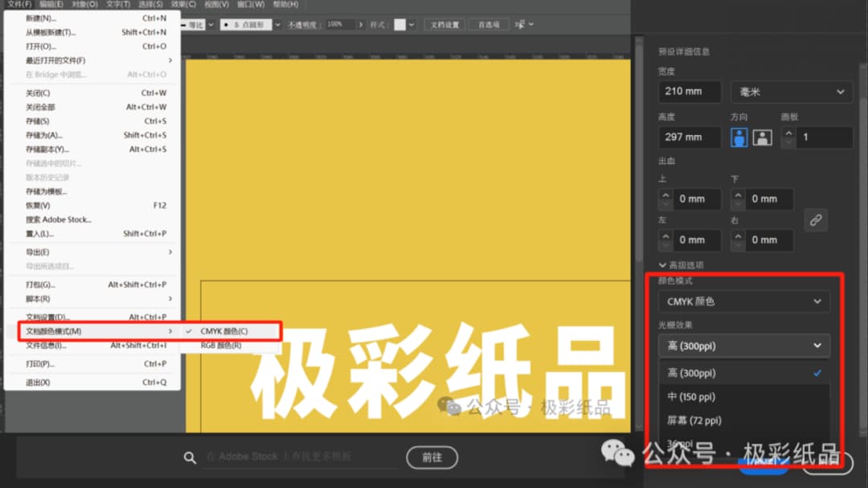Increase the artboard (画板) count stepper
The height and width of the screenshot is (488, 868).
789,133
